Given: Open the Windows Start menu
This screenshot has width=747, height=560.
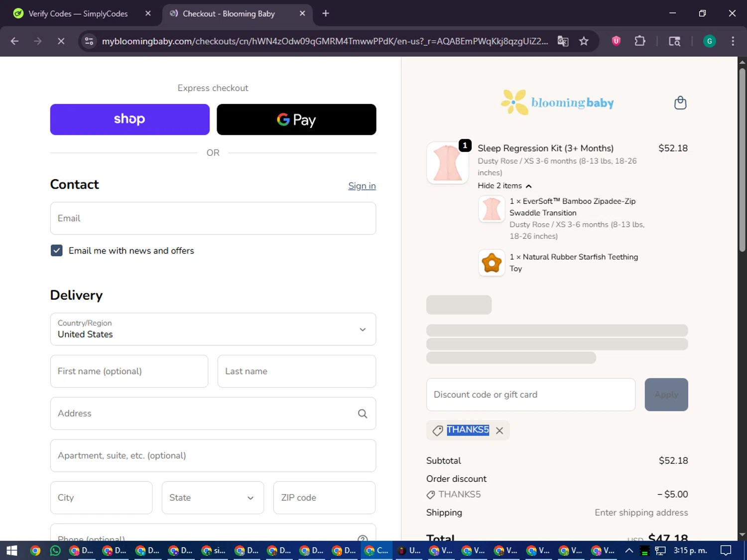Looking at the screenshot, I should (12, 551).
